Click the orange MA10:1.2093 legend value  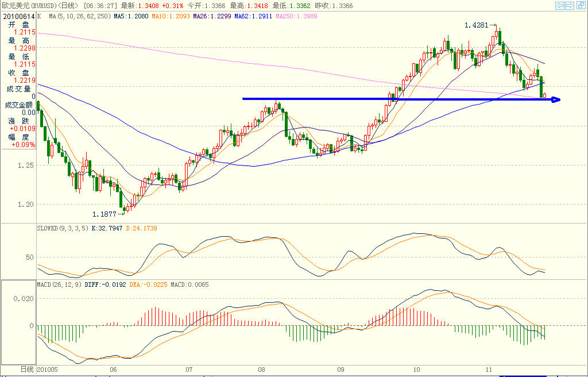[x=171, y=17]
